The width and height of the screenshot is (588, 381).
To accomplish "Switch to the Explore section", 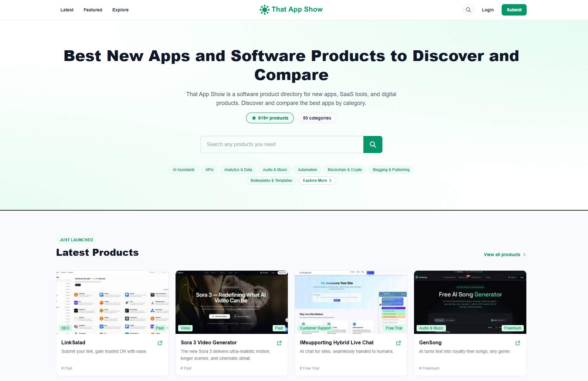I will 120,10.
